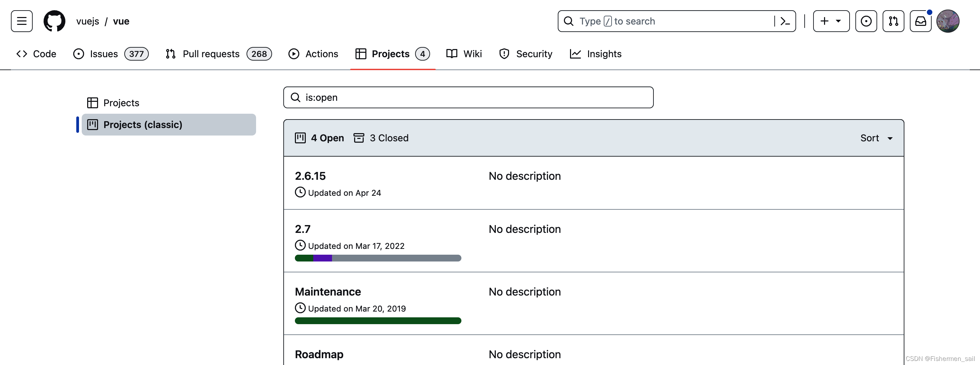Show the 4 Open projects
This screenshot has width=980, height=365.
pyautogui.click(x=319, y=138)
